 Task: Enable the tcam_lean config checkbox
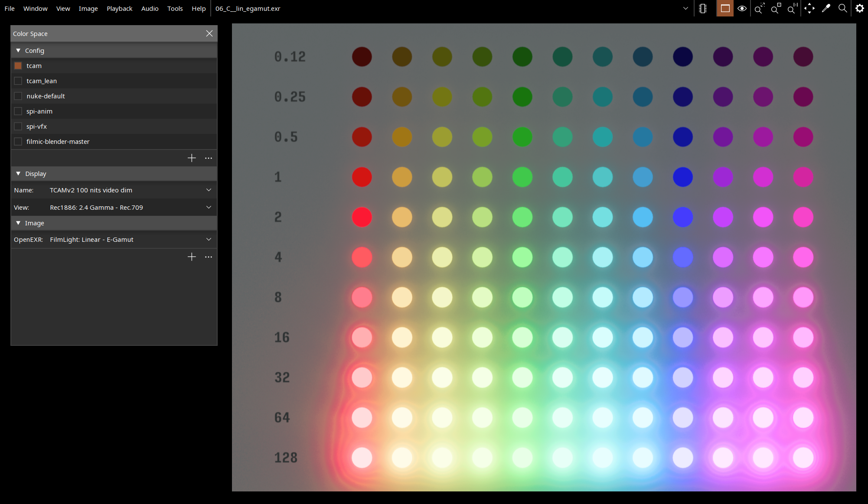point(18,81)
